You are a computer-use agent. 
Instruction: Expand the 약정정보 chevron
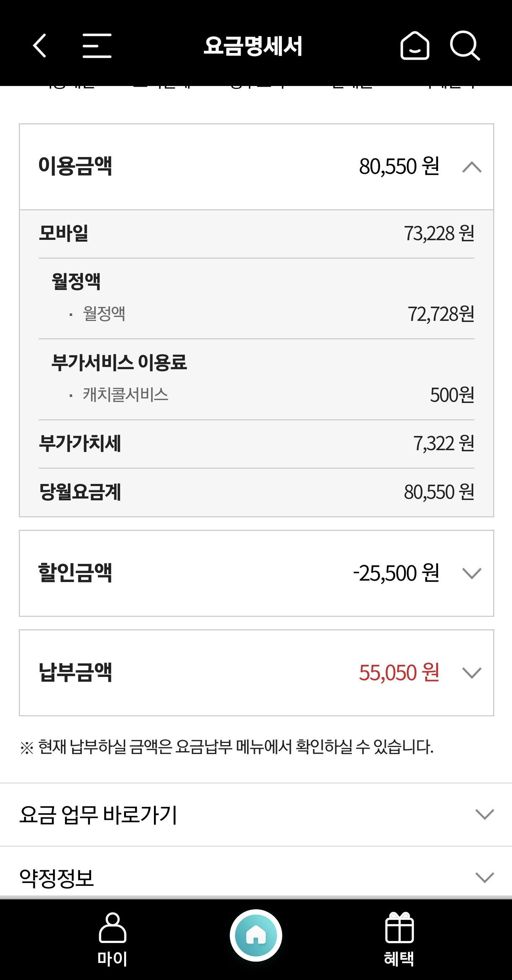click(x=484, y=878)
